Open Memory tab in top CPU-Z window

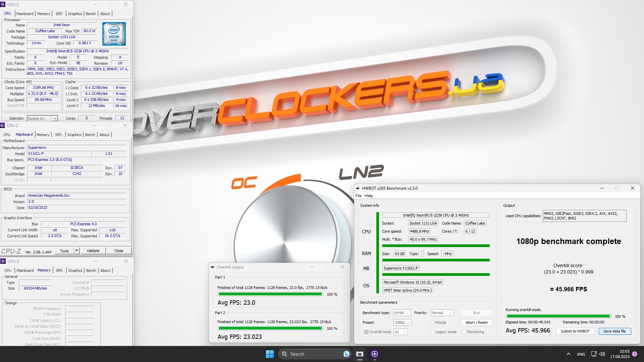[44, 14]
